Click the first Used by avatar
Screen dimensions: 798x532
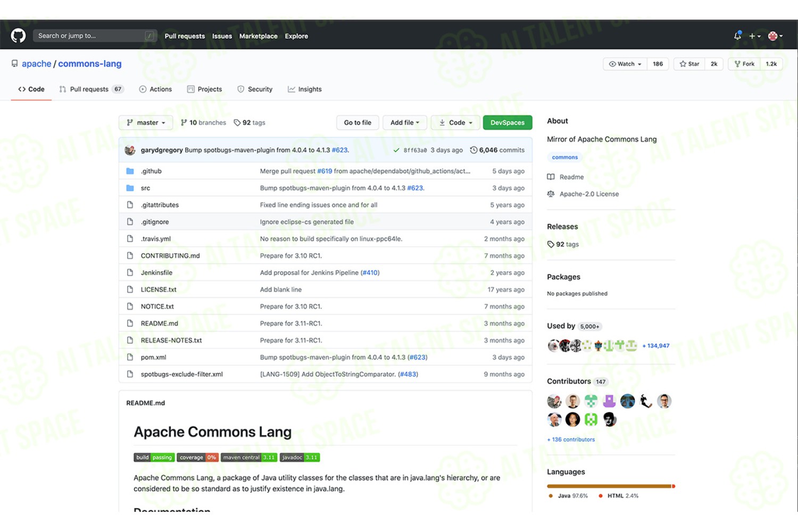pos(553,346)
